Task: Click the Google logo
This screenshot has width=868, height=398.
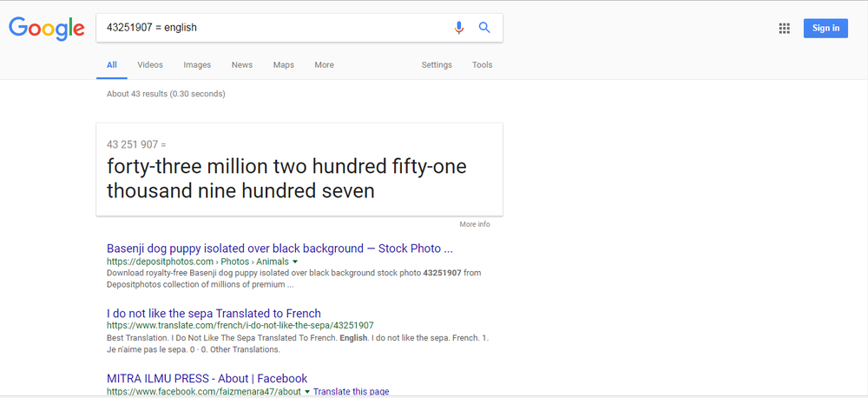Action: tap(47, 29)
